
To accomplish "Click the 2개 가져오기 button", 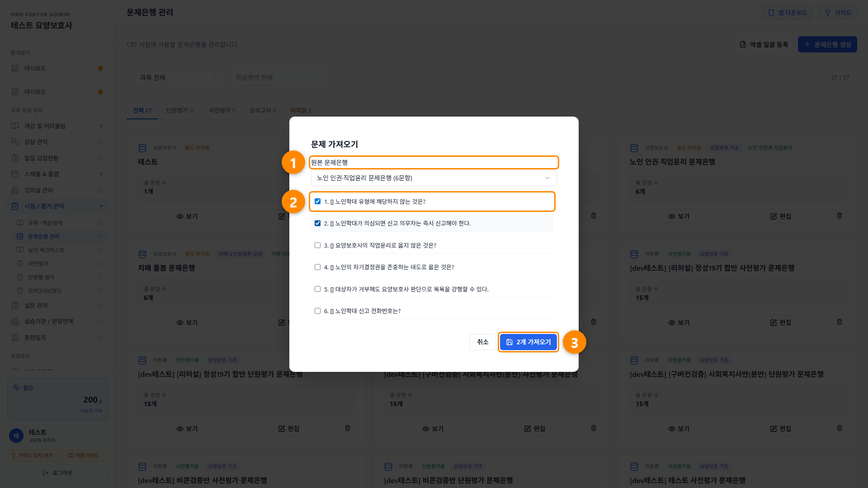I will [528, 342].
